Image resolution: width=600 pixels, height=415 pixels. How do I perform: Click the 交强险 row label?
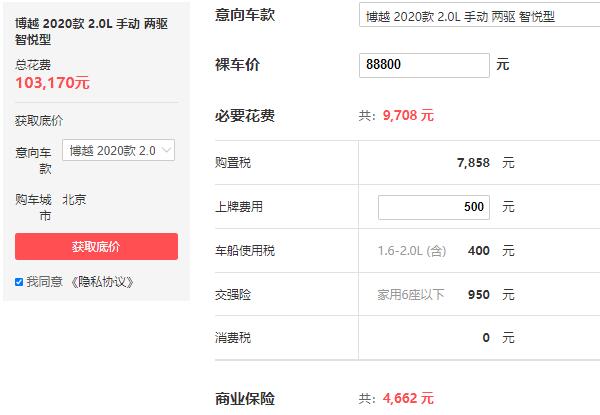click(x=233, y=294)
